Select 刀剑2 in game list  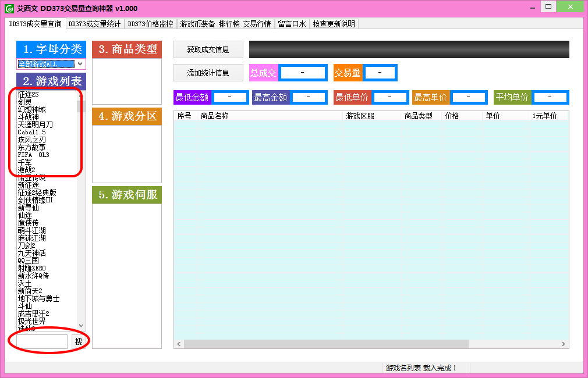click(27, 245)
